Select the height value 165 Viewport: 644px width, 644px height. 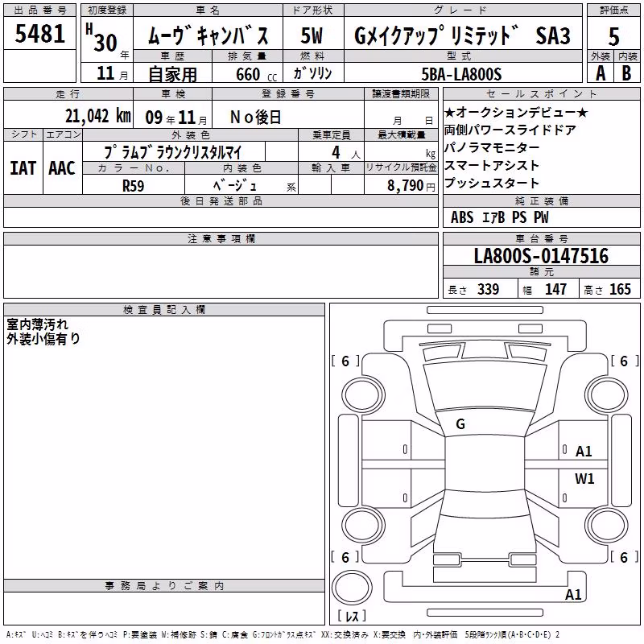pos(620,289)
